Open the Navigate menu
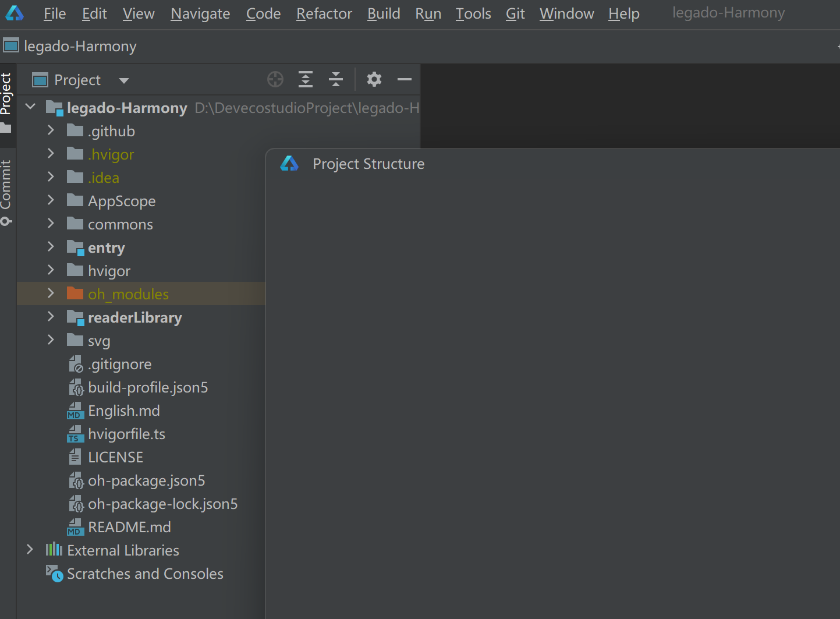The height and width of the screenshot is (619, 840). tap(200, 13)
